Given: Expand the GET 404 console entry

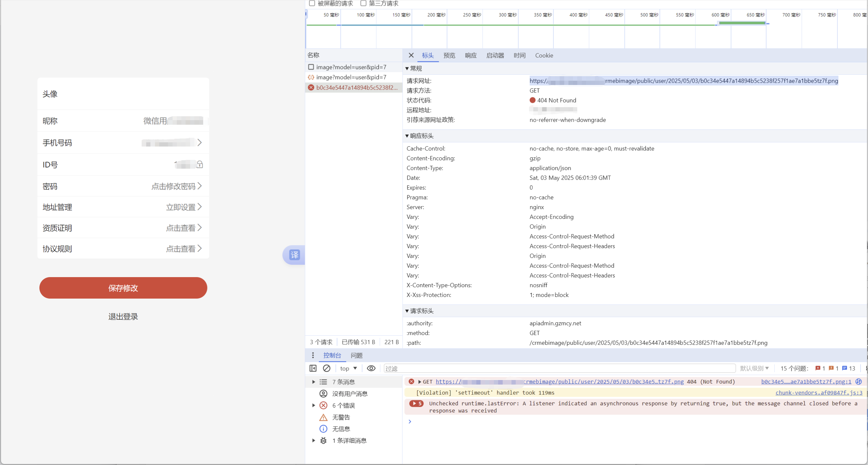Looking at the screenshot, I should (x=419, y=382).
